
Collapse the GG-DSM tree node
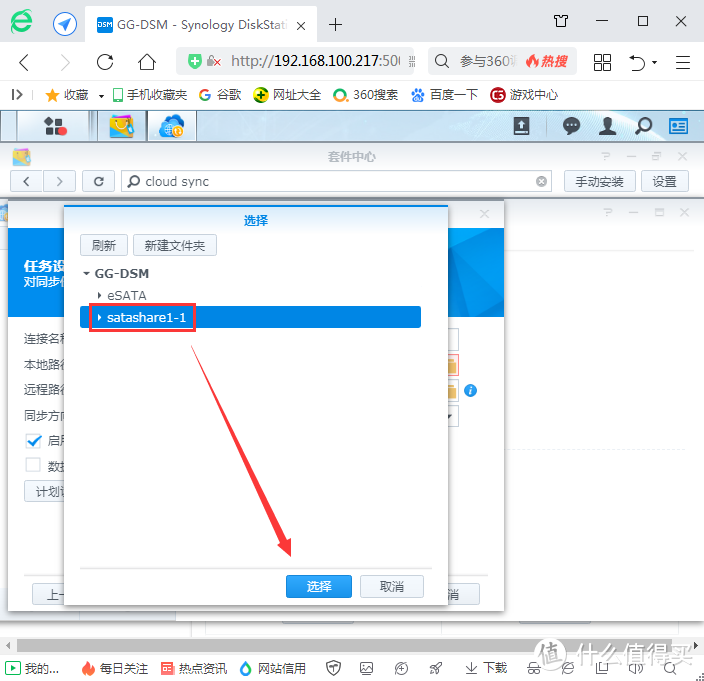[x=87, y=273]
